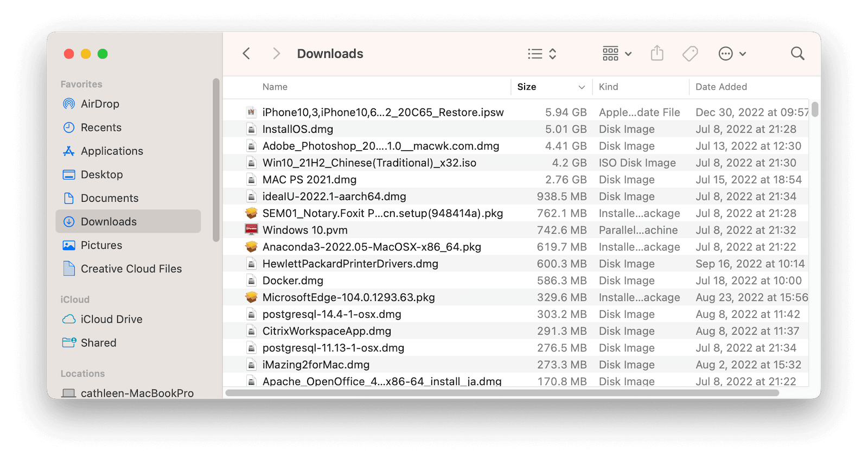Screen dimensions: 868x461
Task: Click date Sep 16, 2022 at 10:14
Action: coord(750,264)
